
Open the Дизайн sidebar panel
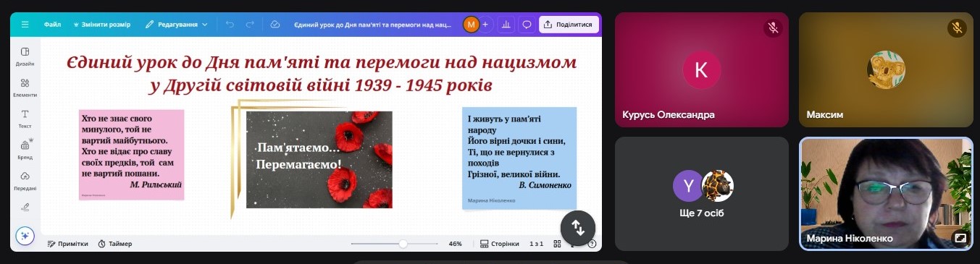pyautogui.click(x=25, y=56)
